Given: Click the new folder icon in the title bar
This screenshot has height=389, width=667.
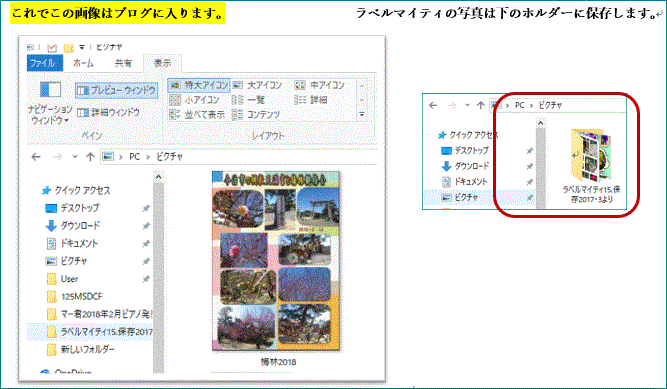Looking at the screenshot, I should click(68, 47).
